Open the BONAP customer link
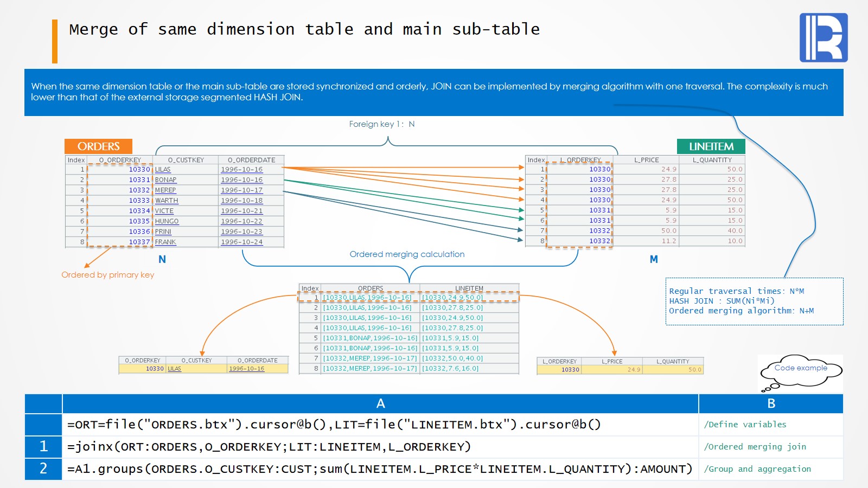The width and height of the screenshot is (868, 488). (165, 180)
